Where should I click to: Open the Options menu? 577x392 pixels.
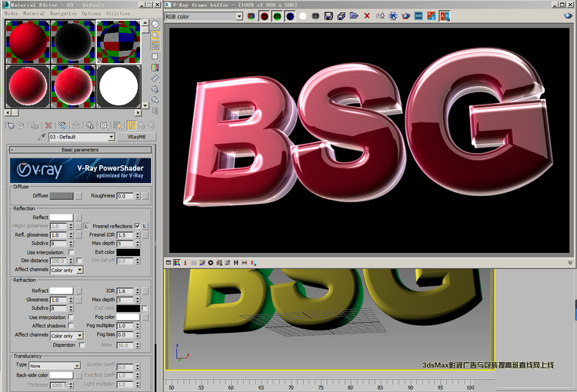91,13
